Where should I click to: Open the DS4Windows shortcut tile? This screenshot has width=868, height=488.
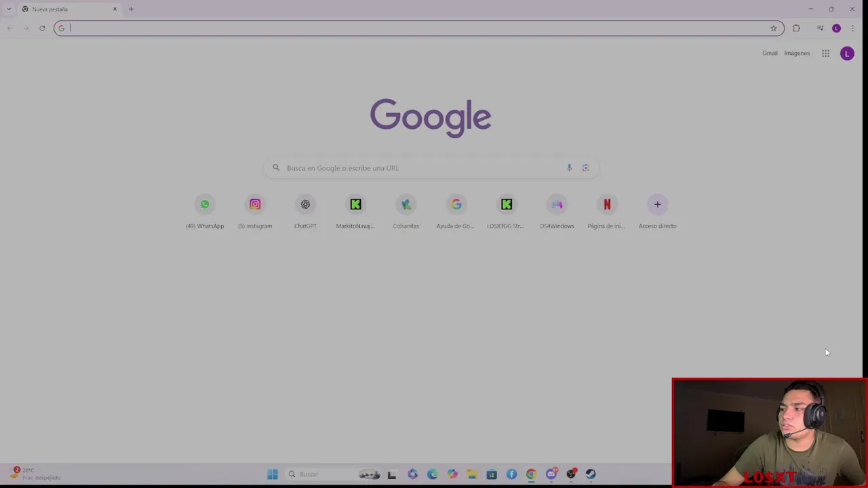(557, 211)
